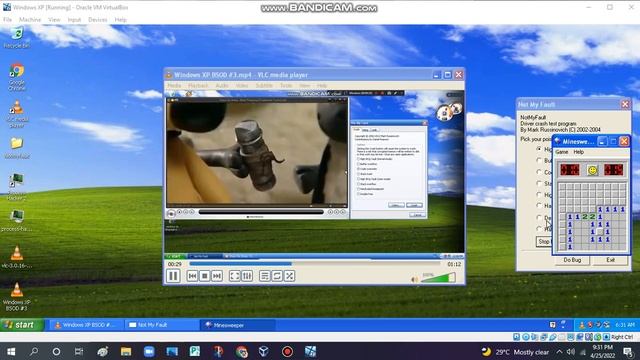Select process-ha... desktop icon

[17, 220]
